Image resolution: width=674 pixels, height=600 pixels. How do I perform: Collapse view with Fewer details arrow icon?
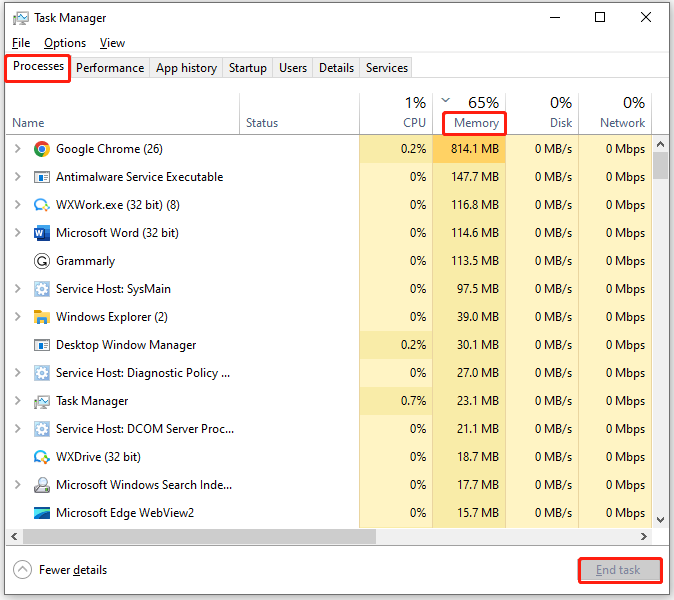(x=22, y=570)
